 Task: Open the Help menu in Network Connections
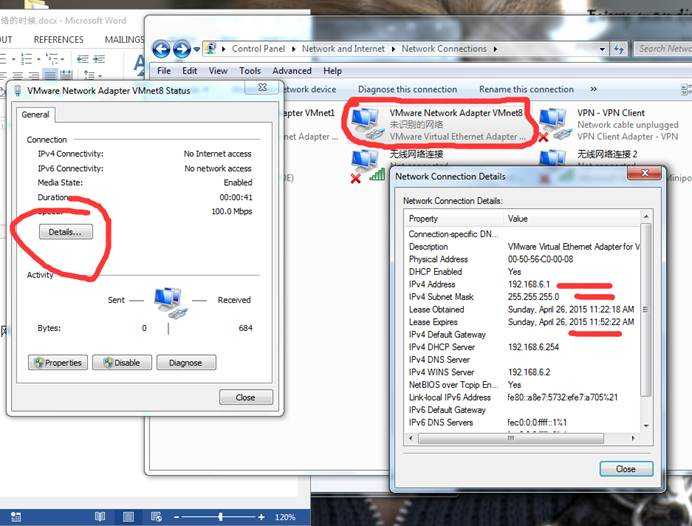click(332, 71)
